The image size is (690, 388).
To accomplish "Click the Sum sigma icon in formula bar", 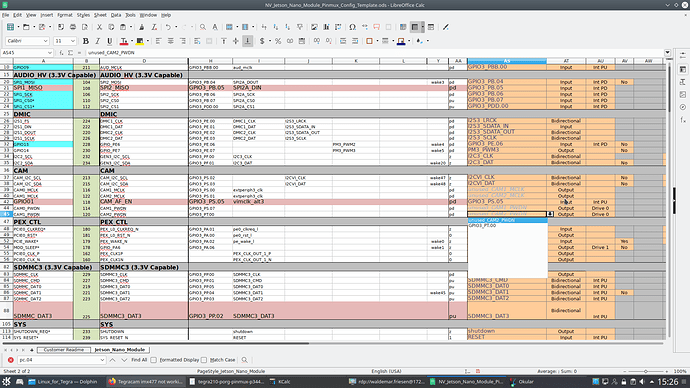I will pos(70,53).
